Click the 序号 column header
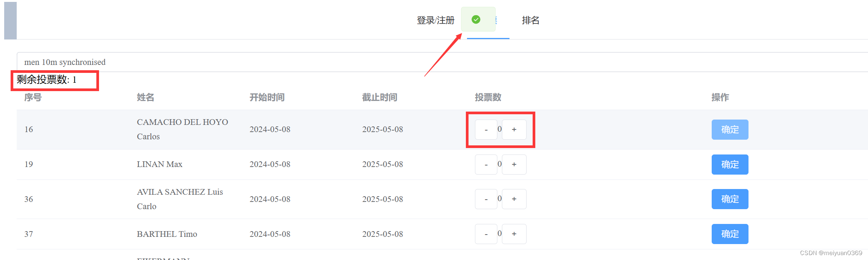868x260 pixels. coord(33,98)
